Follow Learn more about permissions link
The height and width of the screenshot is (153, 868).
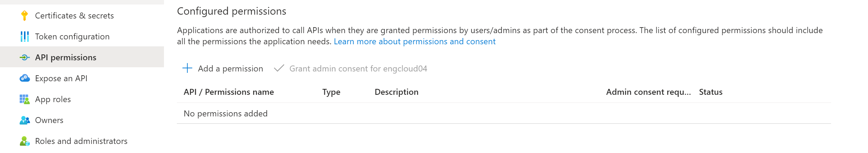(x=414, y=41)
